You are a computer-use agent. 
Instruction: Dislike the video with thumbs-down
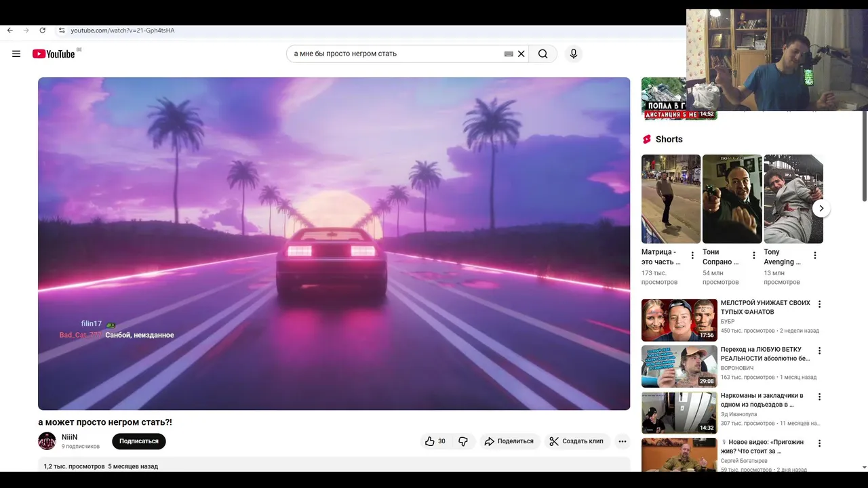pos(463,441)
